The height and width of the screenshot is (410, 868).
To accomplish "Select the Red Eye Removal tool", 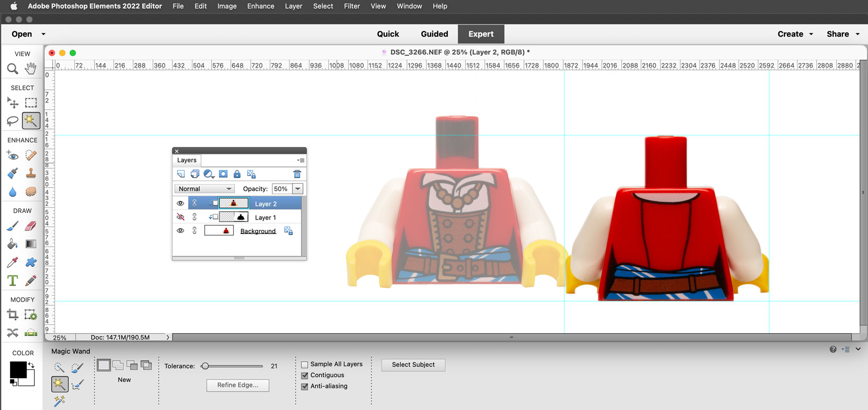I will [x=13, y=155].
